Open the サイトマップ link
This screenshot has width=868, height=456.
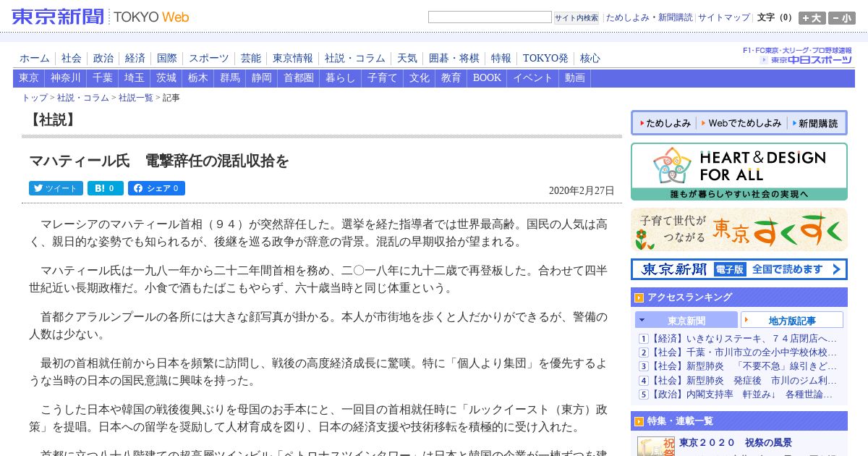(724, 17)
